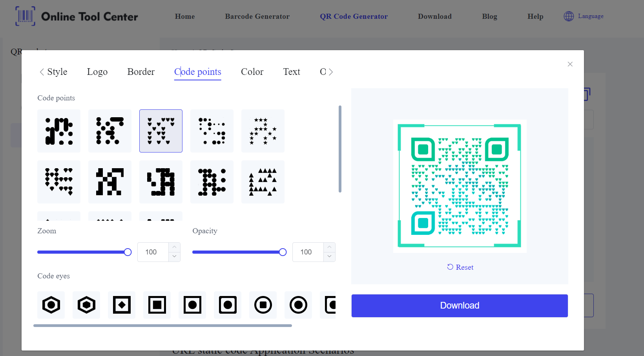Viewport: 644px width, 356px height.
Task: Choose the circle with square center eye
Action: tap(263, 305)
